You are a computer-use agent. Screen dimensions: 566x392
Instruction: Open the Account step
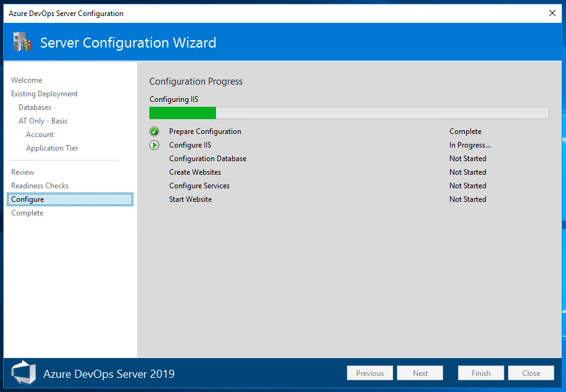40,135
